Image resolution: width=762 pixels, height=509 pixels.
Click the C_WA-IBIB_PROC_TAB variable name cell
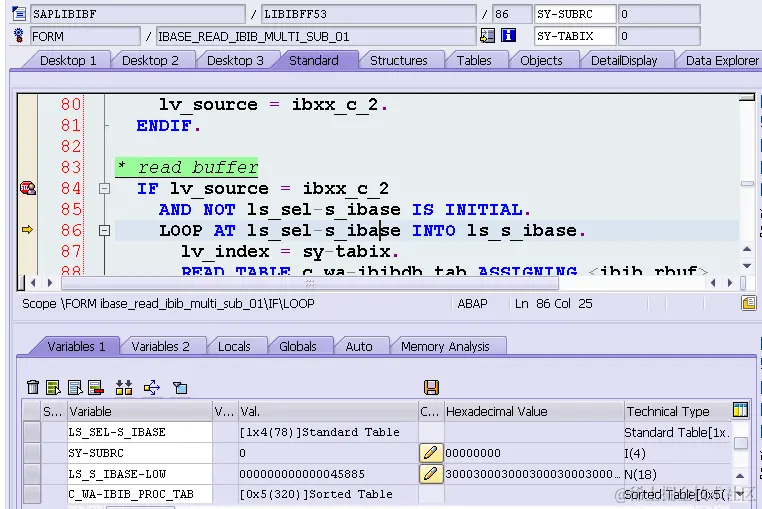click(x=140, y=494)
